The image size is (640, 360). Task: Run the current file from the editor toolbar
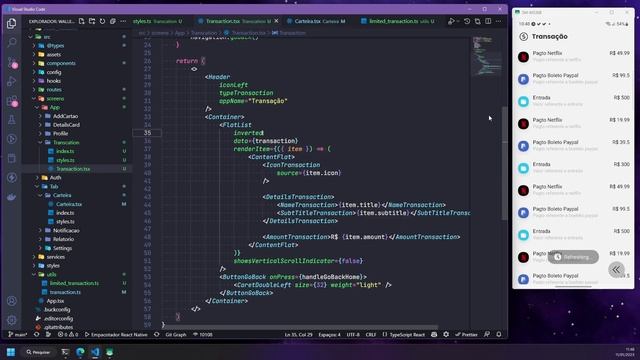point(451,21)
